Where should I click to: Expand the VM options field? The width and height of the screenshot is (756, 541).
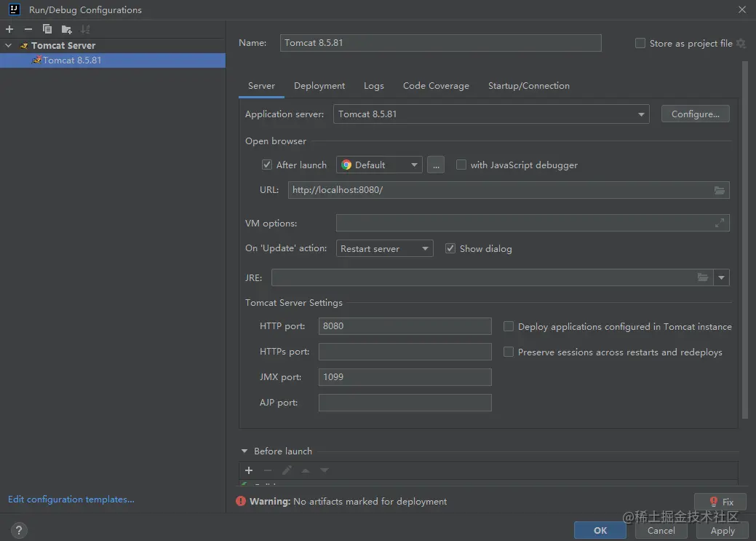(720, 223)
